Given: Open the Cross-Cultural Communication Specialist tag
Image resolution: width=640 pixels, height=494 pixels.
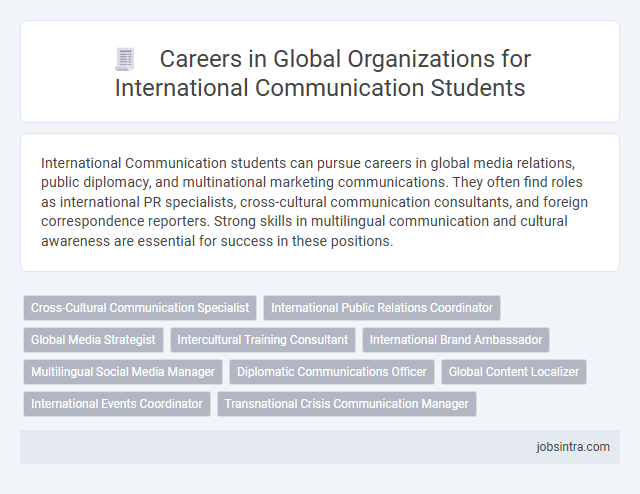Looking at the screenshot, I should (140, 308).
